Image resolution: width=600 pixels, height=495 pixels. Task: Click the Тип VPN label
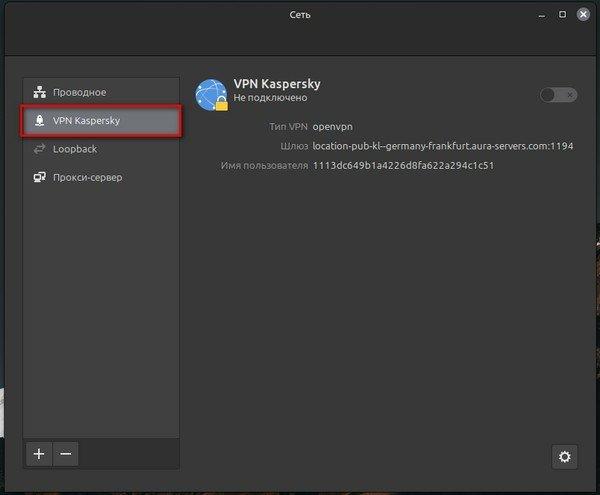289,127
